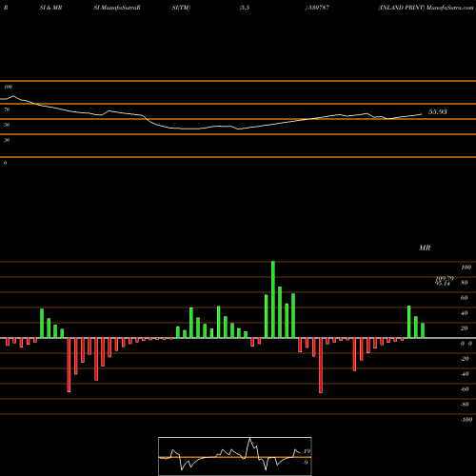Click the 530787 stock code text
The image size is (476, 476).
pos(319,8)
